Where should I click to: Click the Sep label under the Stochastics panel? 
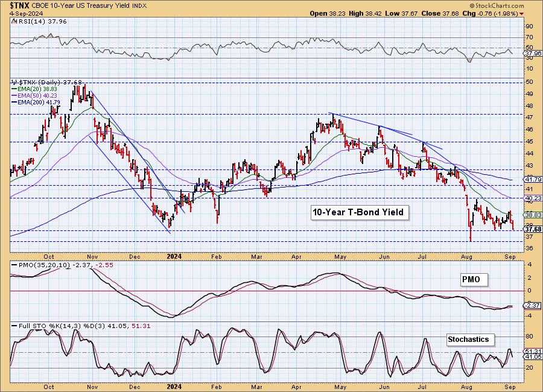[510, 387]
